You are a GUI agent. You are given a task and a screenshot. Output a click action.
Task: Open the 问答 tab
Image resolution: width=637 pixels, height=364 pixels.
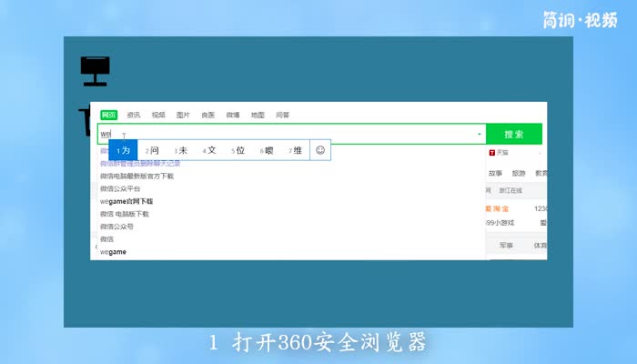[282, 116]
